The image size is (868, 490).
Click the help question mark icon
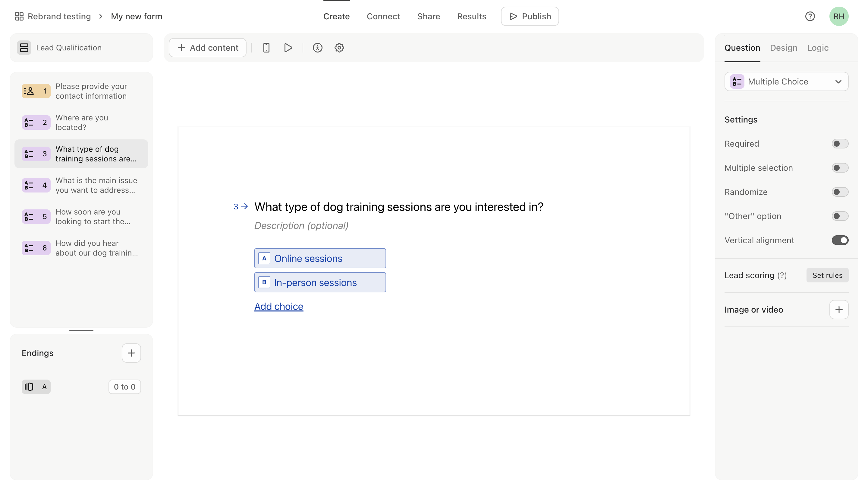coord(810,16)
